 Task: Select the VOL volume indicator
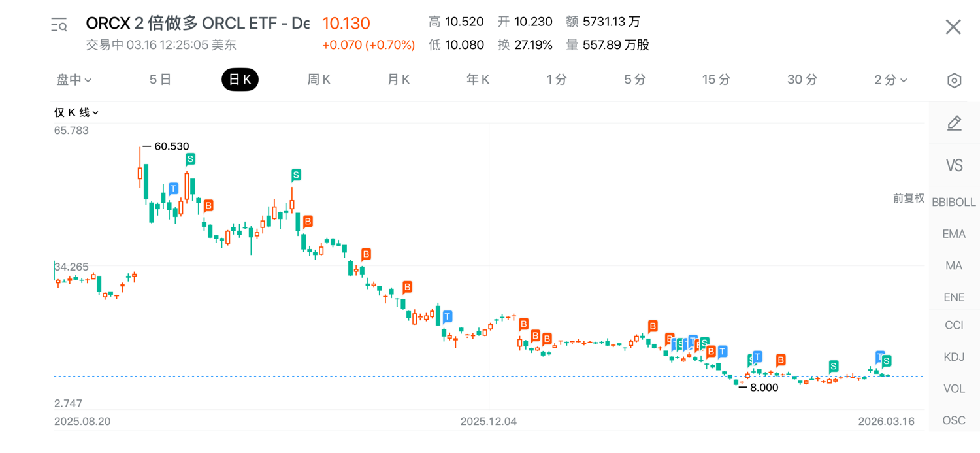[954, 388]
